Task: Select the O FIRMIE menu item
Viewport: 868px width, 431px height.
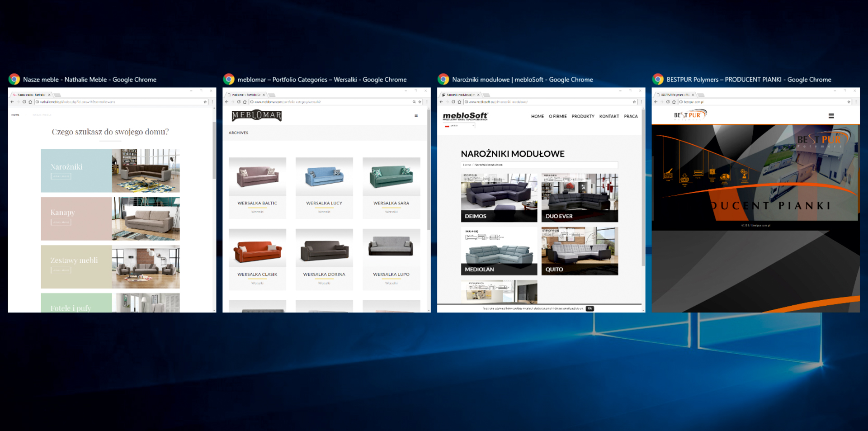Action: click(557, 116)
